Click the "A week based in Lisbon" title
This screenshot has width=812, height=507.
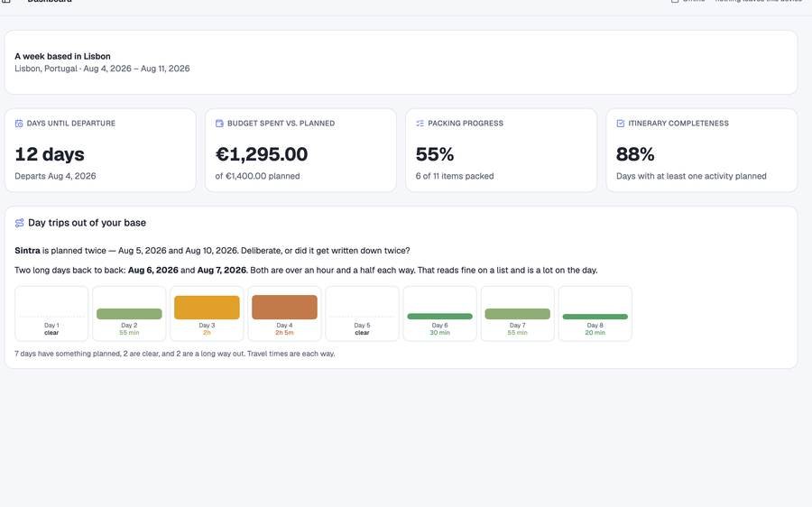tap(62, 57)
